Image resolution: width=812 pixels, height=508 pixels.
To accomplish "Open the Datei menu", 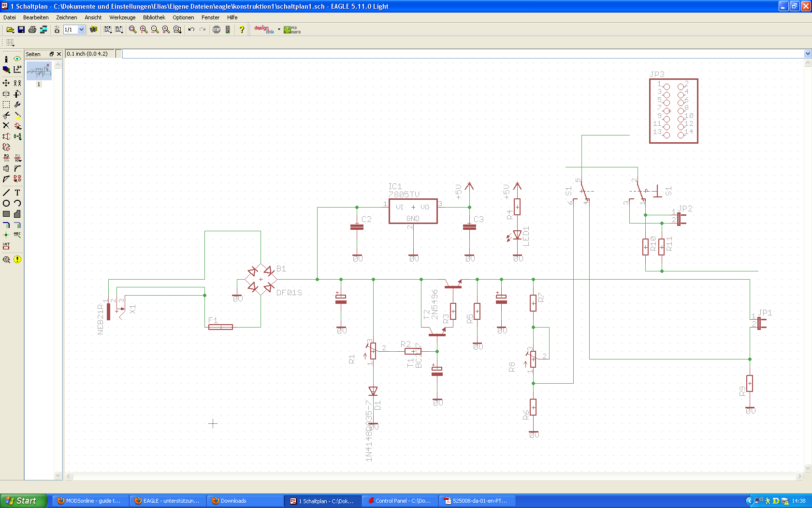I will (x=10, y=17).
